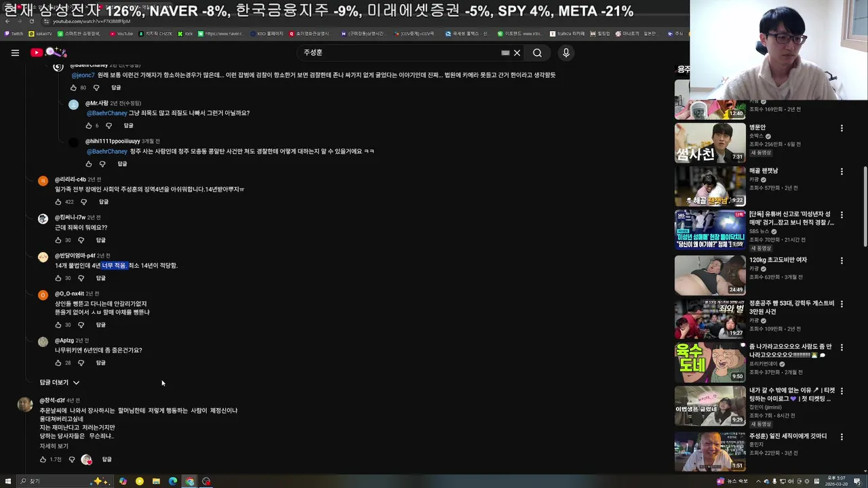Open options menu for the 병문안 video
This screenshot has width=868, height=488.
tap(842, 128)
